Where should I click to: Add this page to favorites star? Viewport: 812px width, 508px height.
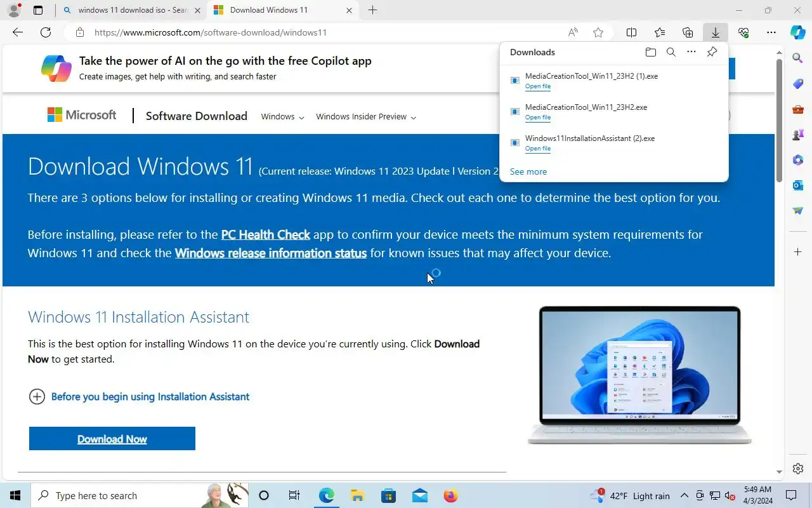coord(598,32)
